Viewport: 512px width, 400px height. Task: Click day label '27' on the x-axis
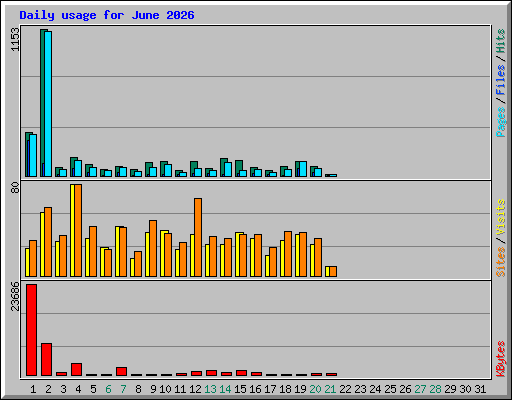420,389
